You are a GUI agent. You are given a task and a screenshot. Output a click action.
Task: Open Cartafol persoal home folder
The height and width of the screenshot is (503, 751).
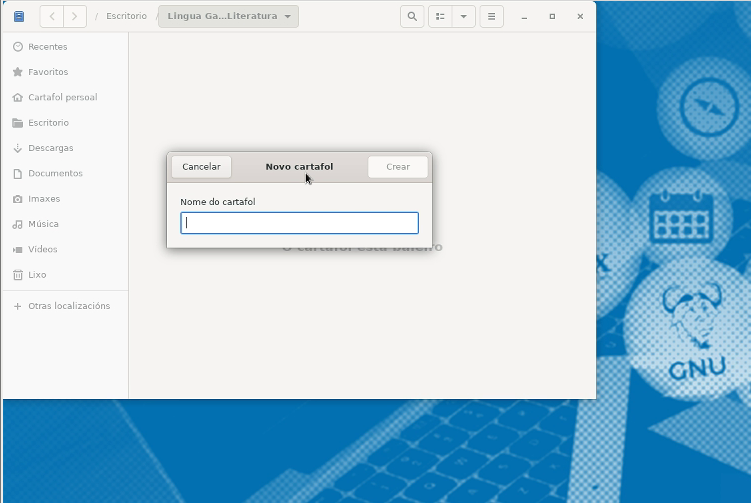[62, 98]
